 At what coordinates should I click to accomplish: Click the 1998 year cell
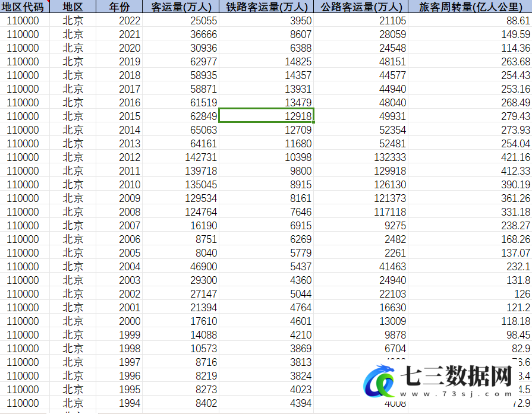click(119, 348)
